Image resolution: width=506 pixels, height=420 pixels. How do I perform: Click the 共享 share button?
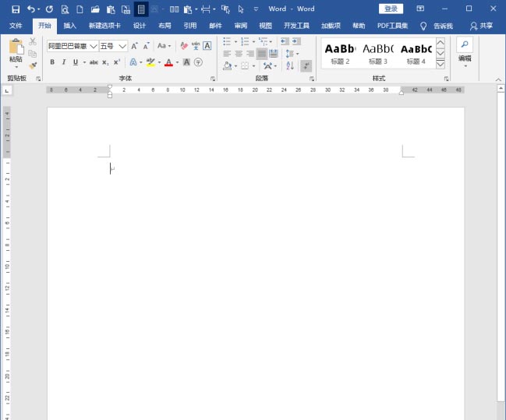coord(481,26)
